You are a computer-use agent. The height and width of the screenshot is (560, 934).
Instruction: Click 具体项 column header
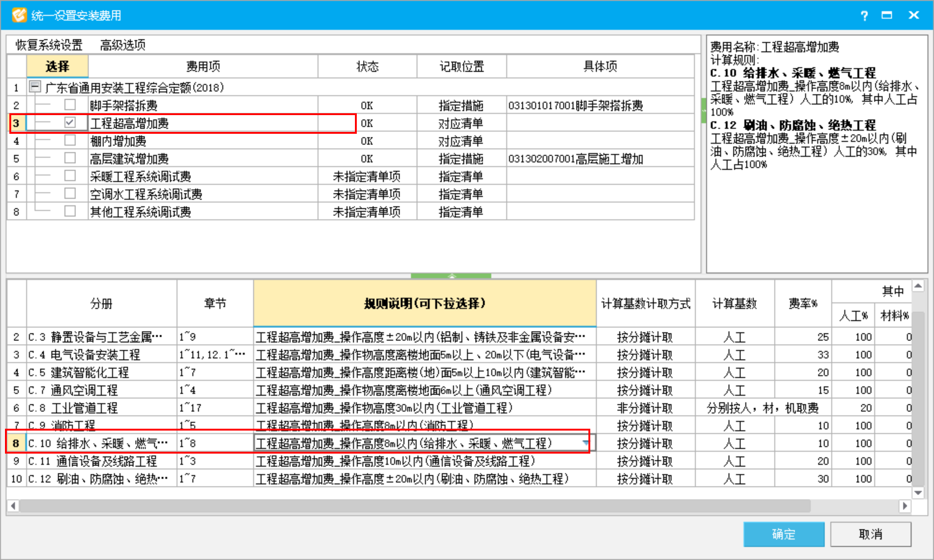[x=600, y=67]
